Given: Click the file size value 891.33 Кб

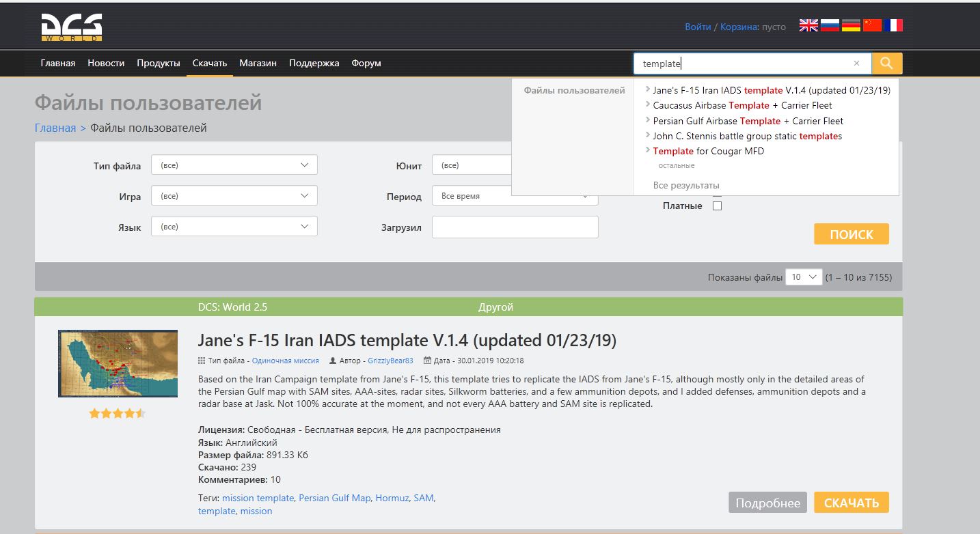Looking at the screenshot, I should pos(288,455).
